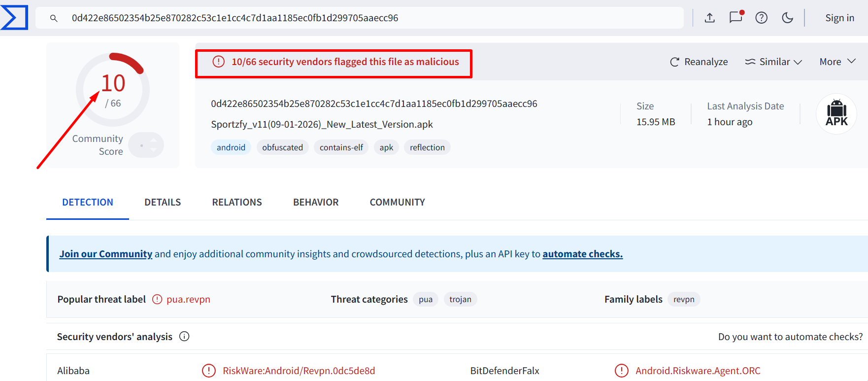
Task: Click the RiskWare:Android/Revpn.0dc5de8d detection
Action: tap(299, 371)
